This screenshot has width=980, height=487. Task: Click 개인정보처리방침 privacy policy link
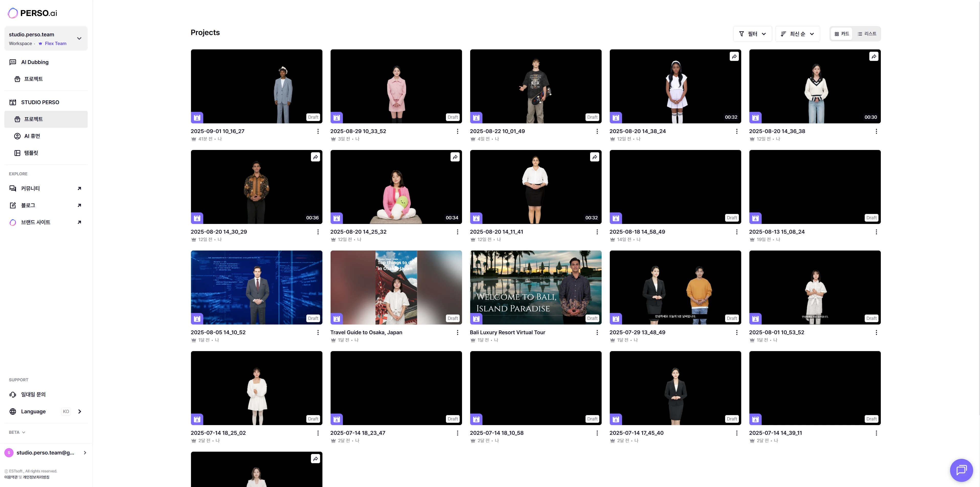(36, 477)
